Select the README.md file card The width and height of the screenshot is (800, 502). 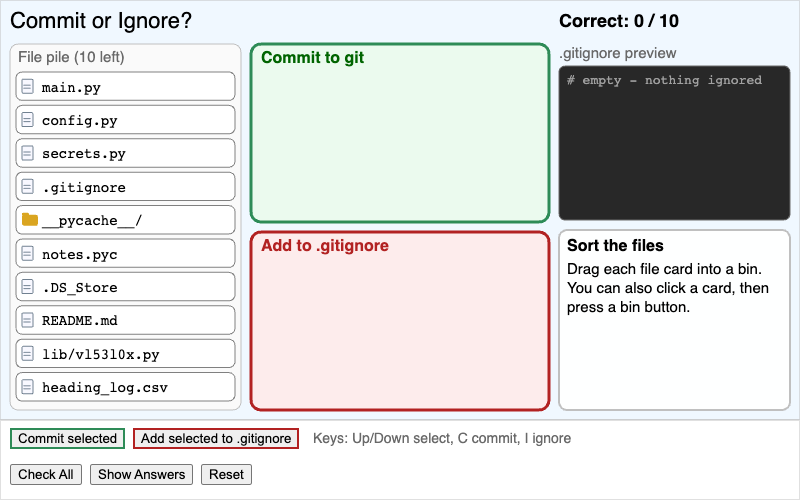[x=126, y=320]
